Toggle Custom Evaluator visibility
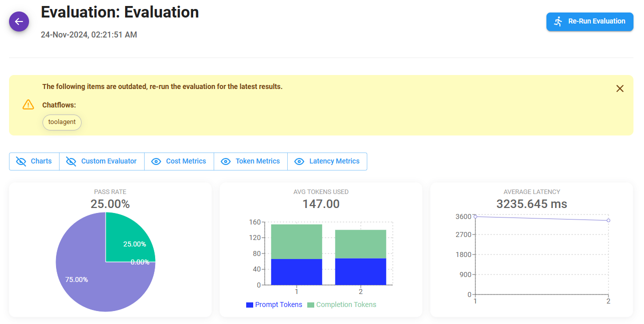 point(102,161)
